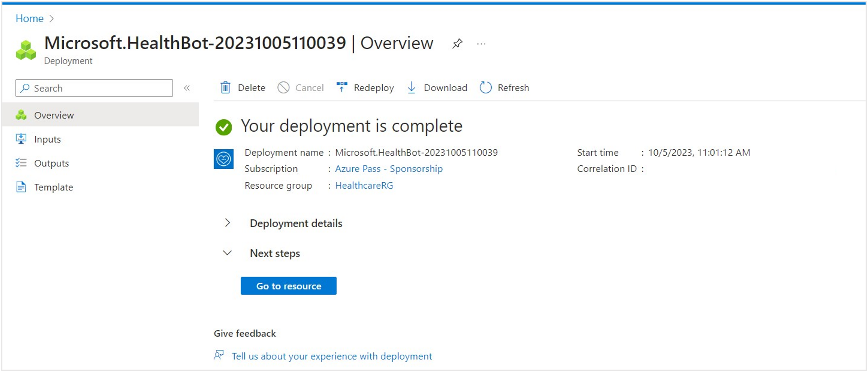This screenshot has height=372, width=868.
Task: Click the Redeploy toolbar label
Action: click(374, 88)
